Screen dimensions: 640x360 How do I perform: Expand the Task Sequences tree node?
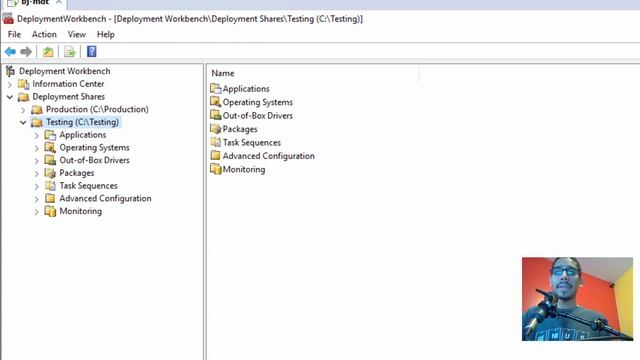[37, 186]
